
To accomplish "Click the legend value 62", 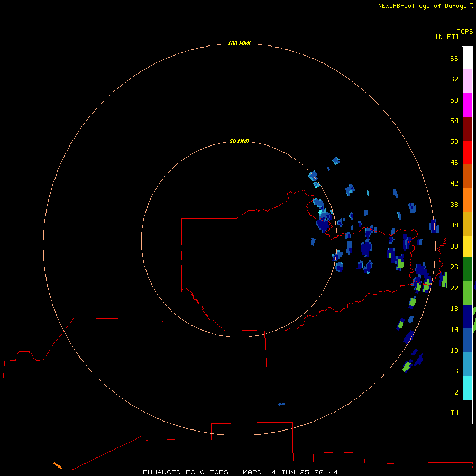I will coord(454,79).
